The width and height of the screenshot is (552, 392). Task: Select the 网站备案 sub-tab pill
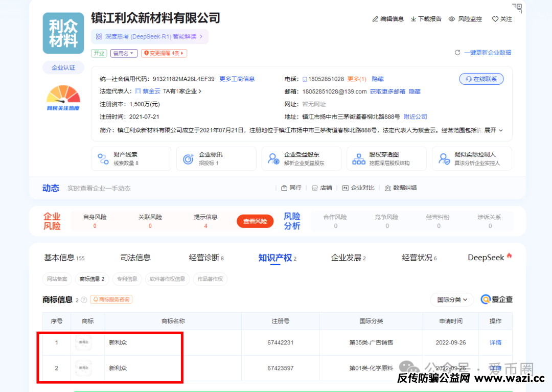tap(57, 279)
